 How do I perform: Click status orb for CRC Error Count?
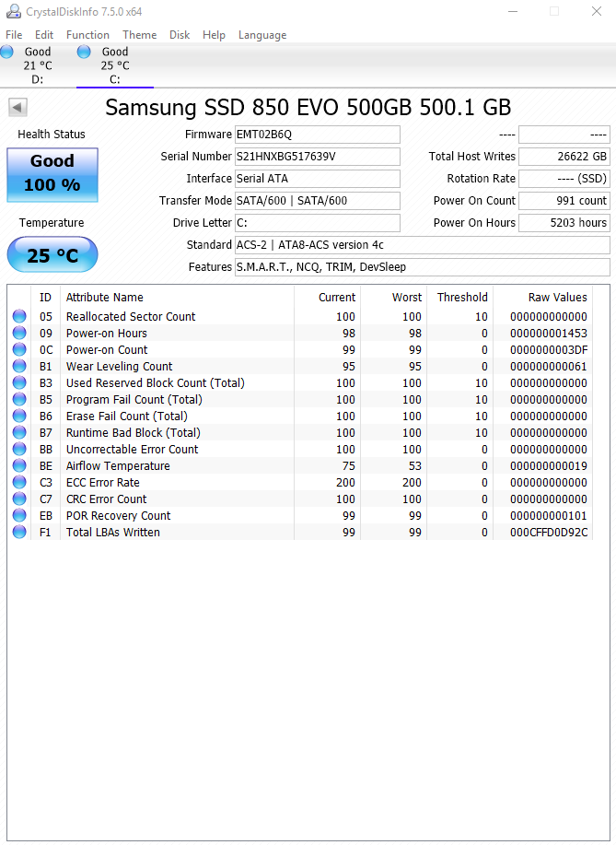click(x=19, y=499)
